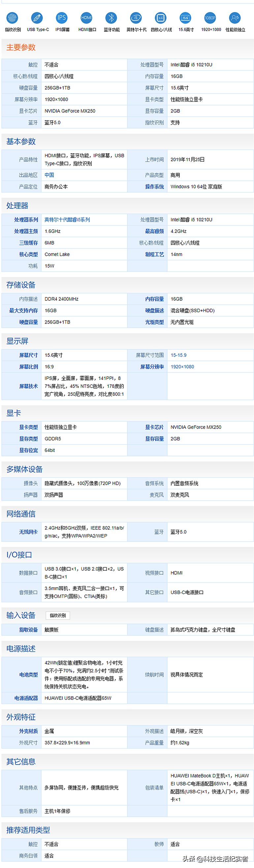Click the 64bit memory bus width value
Viewport: 254px width, 868px height.
click(50, 450)
